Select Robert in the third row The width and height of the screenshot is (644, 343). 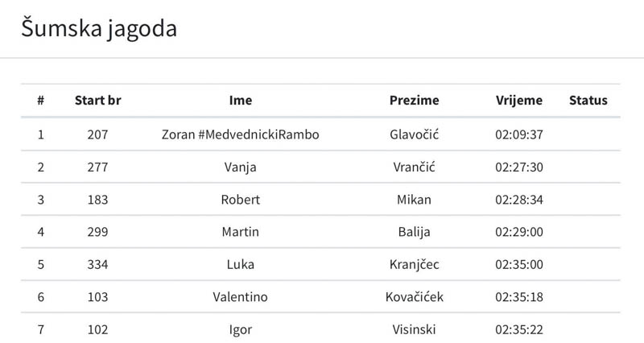[241, 200]
